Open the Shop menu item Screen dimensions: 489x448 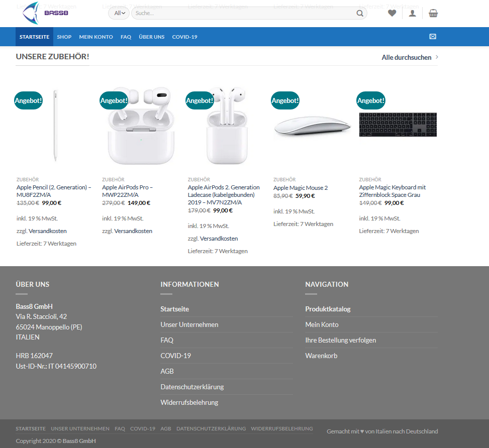(64, 37)
